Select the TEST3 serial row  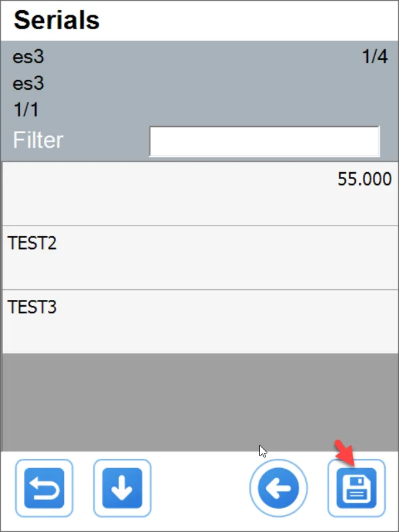pos(199,322)
